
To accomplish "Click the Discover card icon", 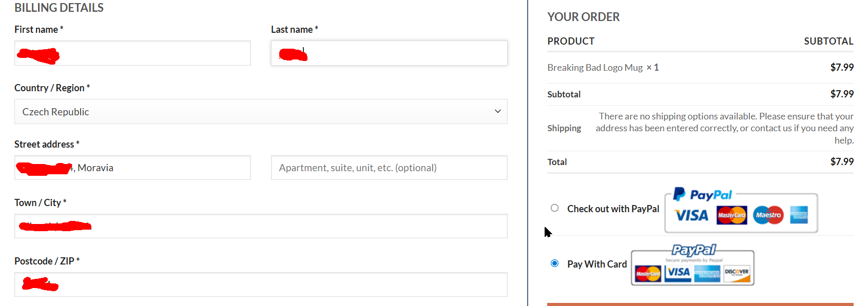I will (737, 273).
